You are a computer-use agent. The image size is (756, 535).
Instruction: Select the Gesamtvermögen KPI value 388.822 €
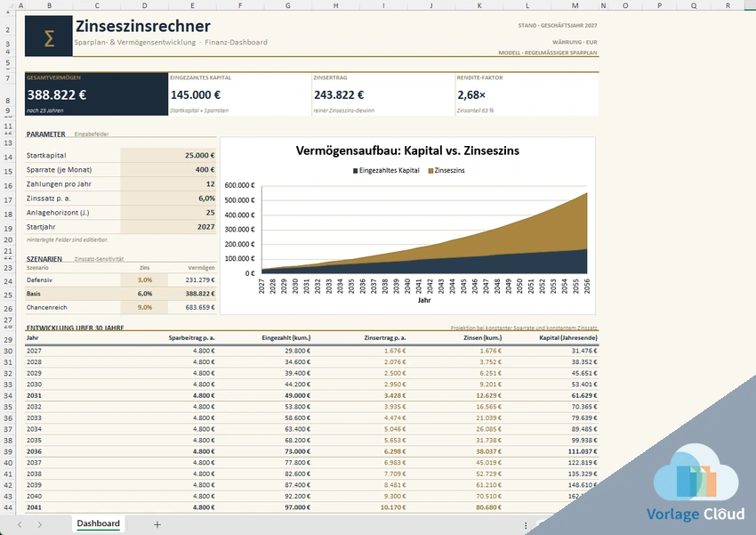click(x=57, y=95)
